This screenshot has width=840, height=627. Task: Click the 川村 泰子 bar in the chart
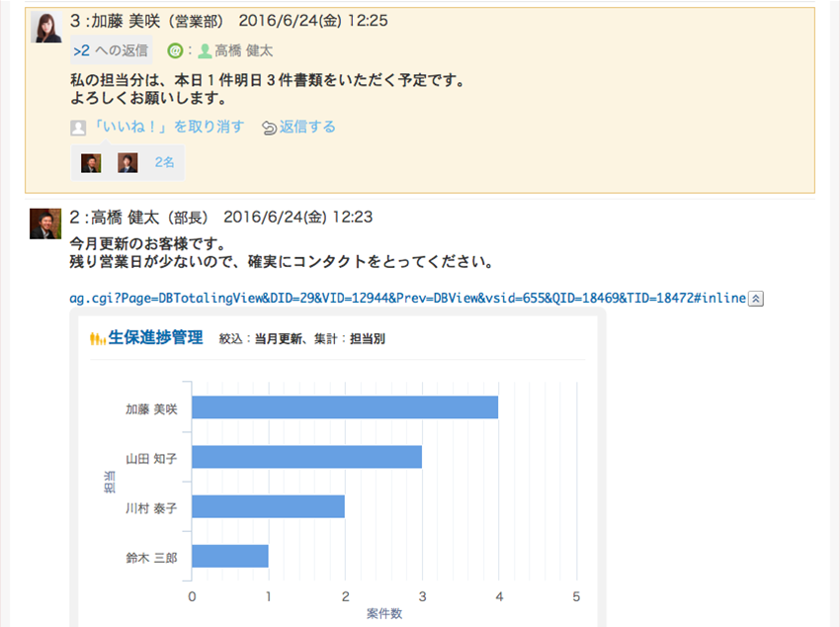click(x=268, y=506)
